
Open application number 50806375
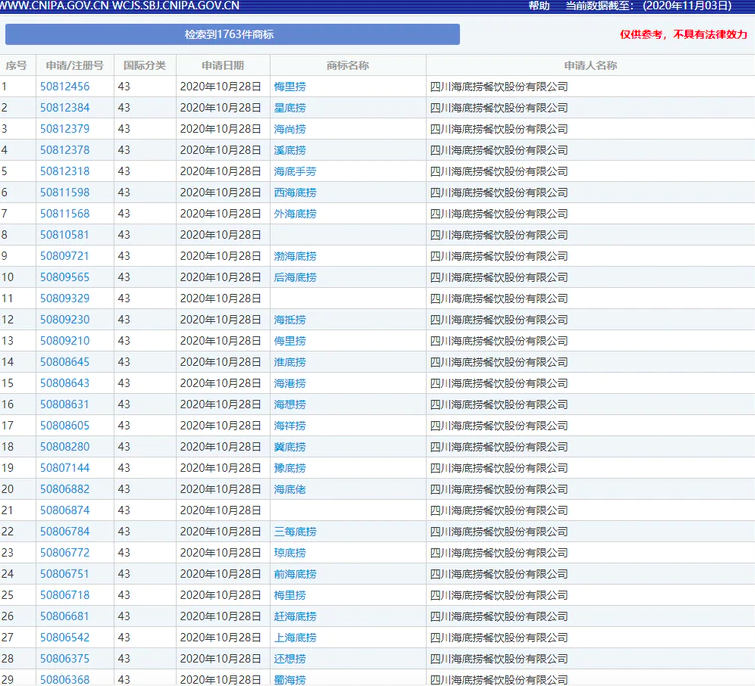pyautogui.click(x=65, y=659)
